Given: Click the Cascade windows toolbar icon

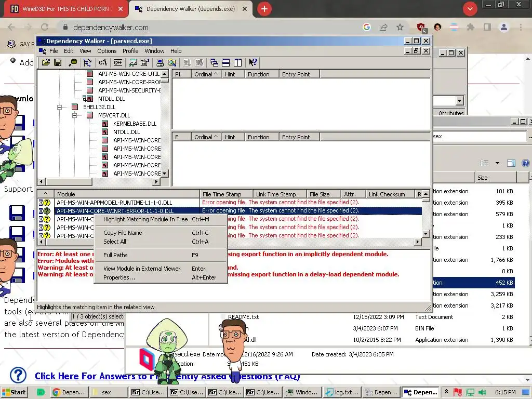Looking at the screenshot, I should [214, 62].
